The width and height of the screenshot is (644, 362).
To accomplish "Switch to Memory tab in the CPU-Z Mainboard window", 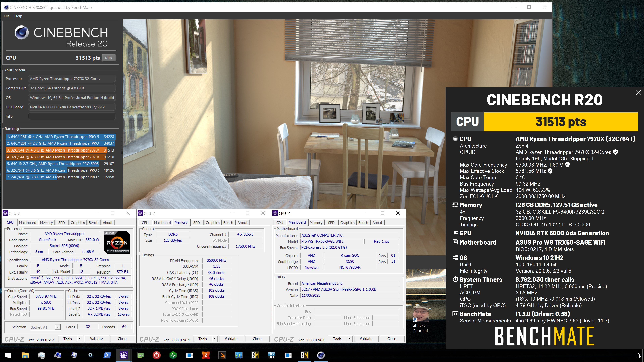I will pyautogui.click(x=316, y=222).
